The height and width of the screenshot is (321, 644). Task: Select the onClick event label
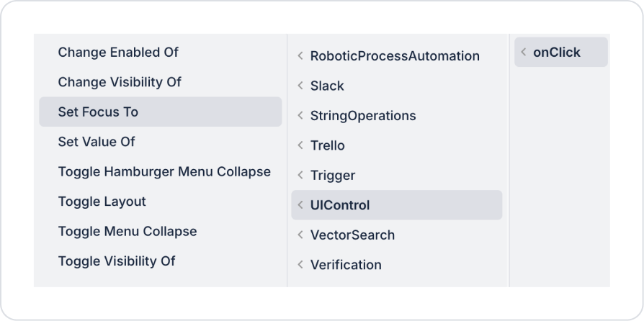(x=557, y=53)
